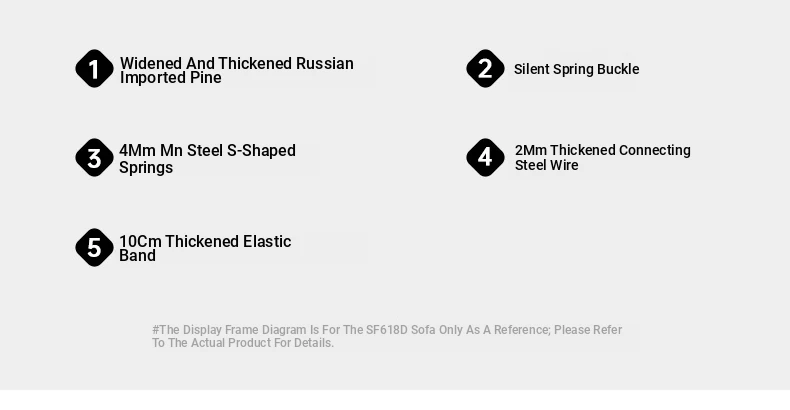Click the word Band in feature five
The height and width of the screenshot is (410, 790).
click(137, 255)
